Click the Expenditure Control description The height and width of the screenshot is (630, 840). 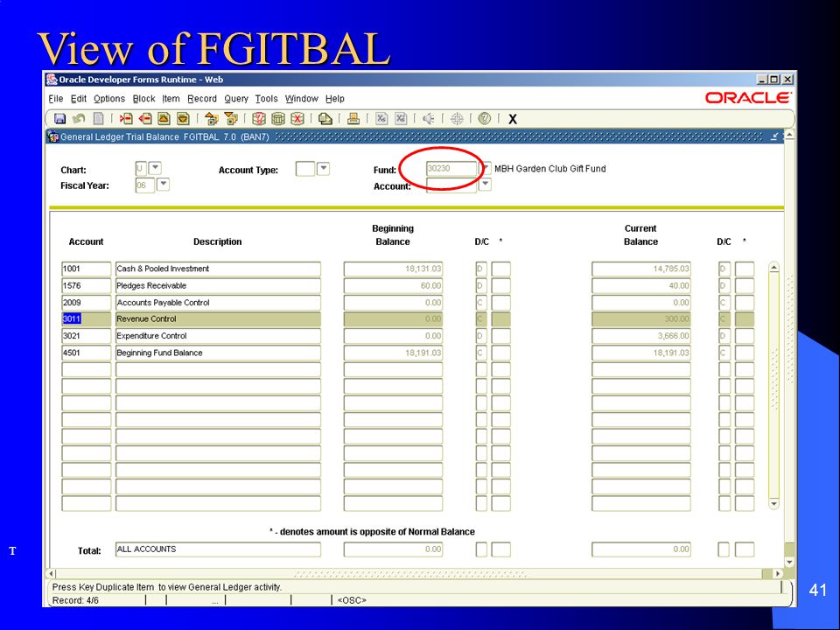(x=218, y=336)
